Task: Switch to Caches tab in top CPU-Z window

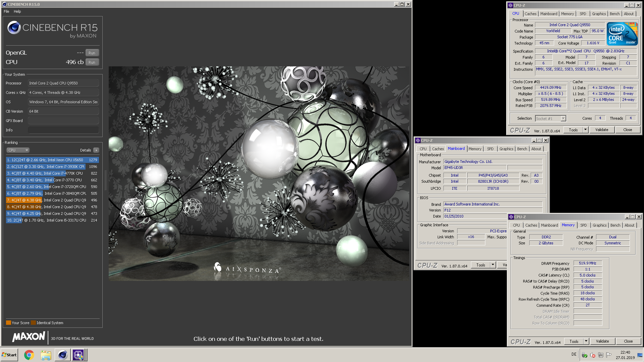Action: (530, 14)
